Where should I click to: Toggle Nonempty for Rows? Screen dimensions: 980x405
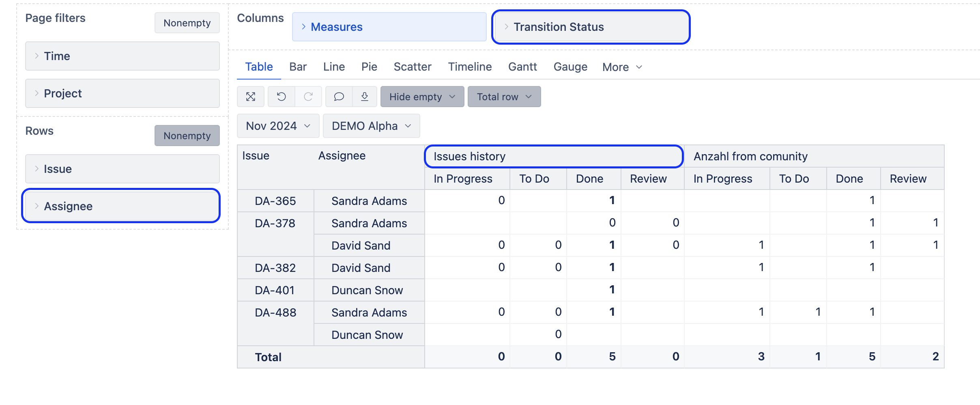tap(187, 136)
